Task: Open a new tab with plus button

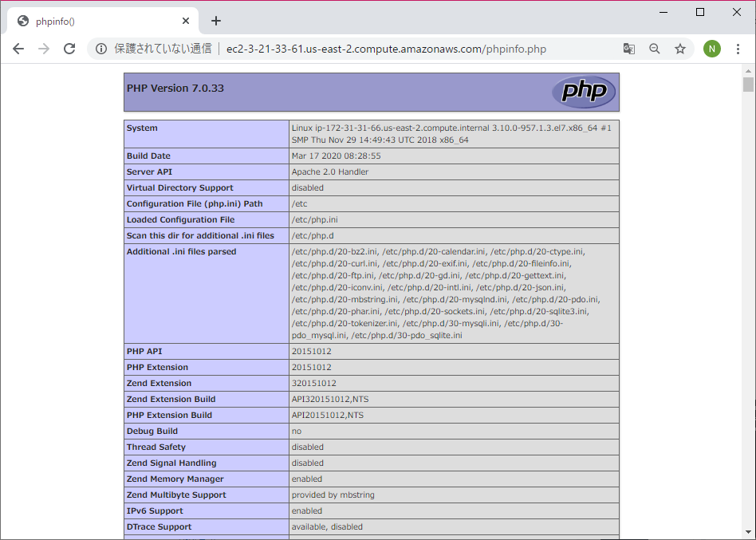Action: click(216, 21)
